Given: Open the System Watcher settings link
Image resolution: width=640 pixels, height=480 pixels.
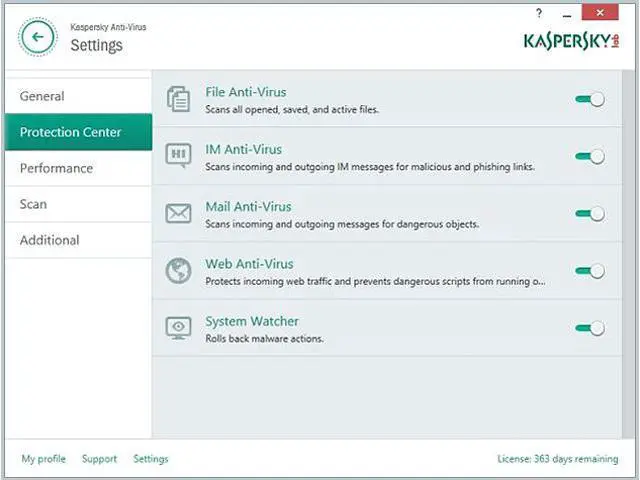Looking at the screenshot, I should tap(252, 321).
